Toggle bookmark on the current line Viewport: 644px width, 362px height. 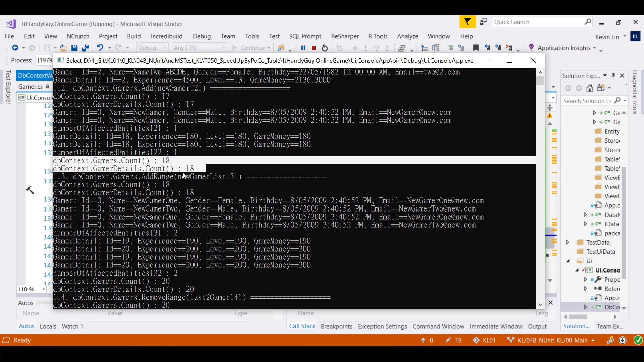476,48
